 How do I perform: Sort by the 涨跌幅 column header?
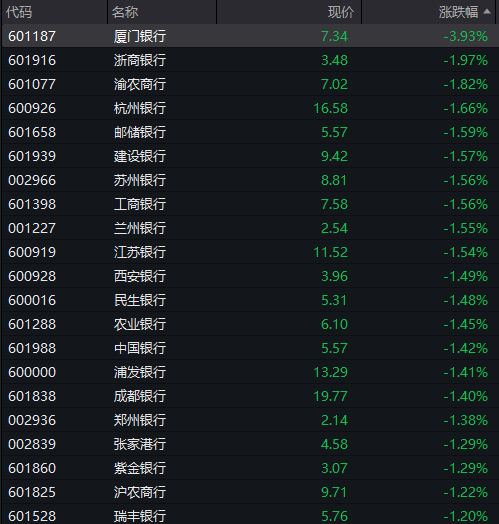tap(459, 12)
